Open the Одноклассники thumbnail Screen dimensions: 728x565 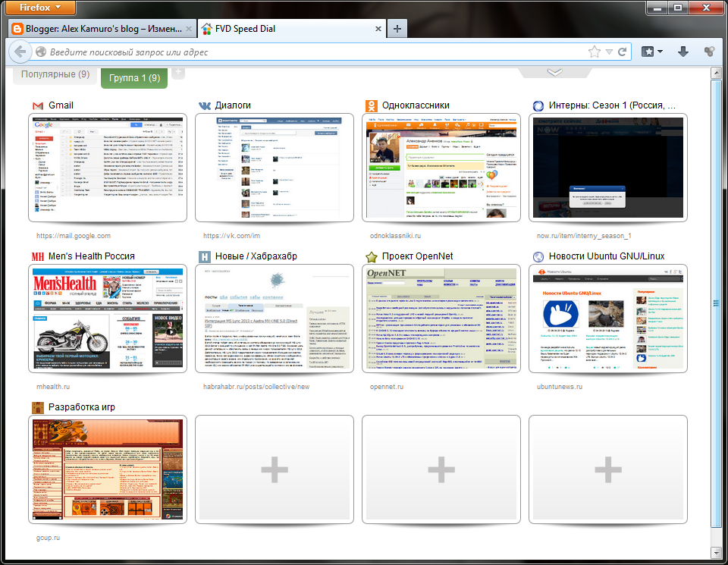(x=441, y=168)
